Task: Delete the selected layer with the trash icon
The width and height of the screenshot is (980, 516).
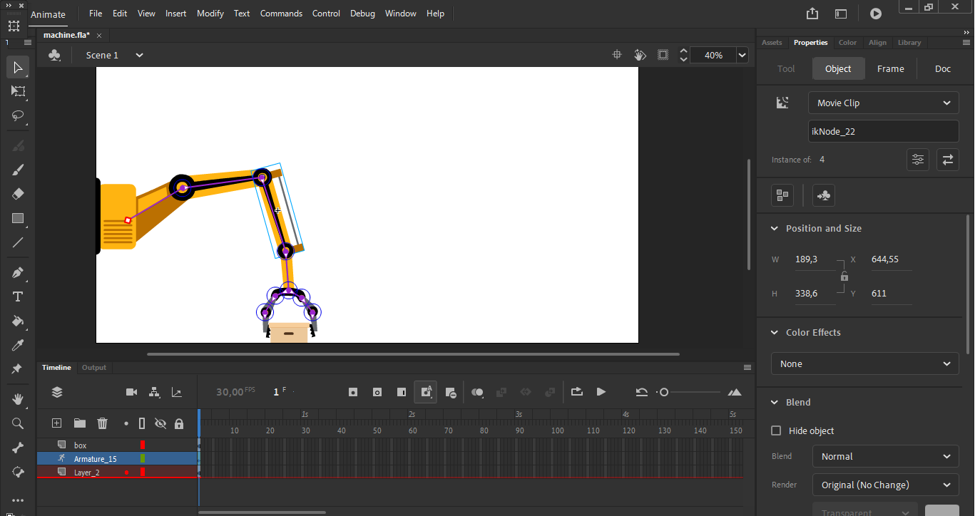Action: pyautogui.click(x=102, y=423)
